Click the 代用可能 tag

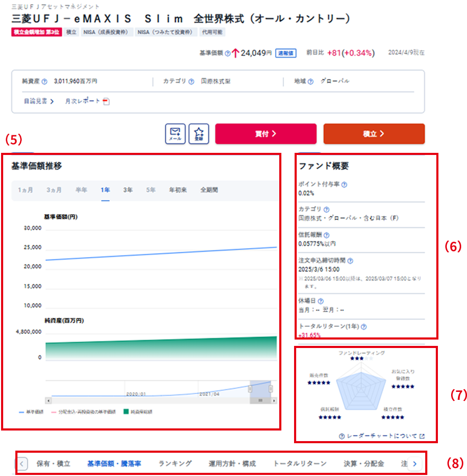point(212,32)
